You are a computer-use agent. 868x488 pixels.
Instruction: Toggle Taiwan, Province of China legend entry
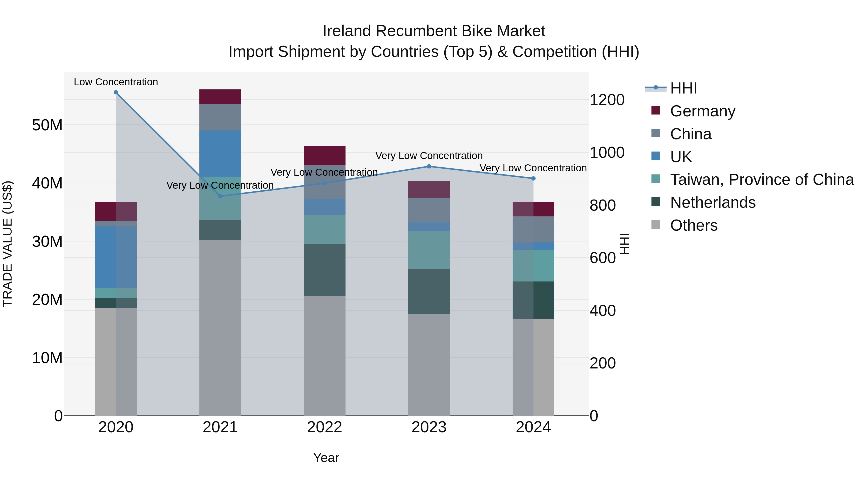pos(753,180)
